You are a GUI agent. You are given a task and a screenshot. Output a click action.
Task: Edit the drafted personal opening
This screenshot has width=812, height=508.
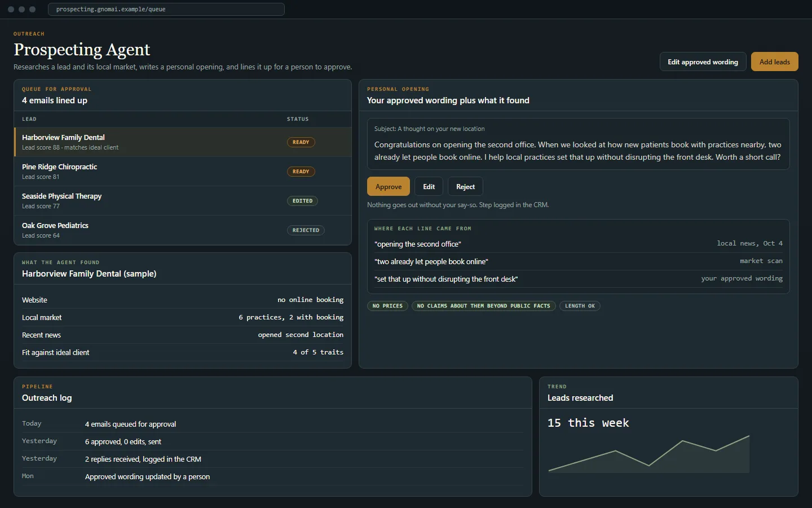point(429,186)
